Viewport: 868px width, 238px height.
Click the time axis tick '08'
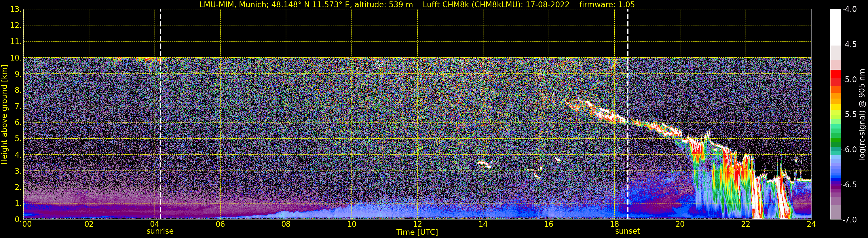click(x=286, y=224)
